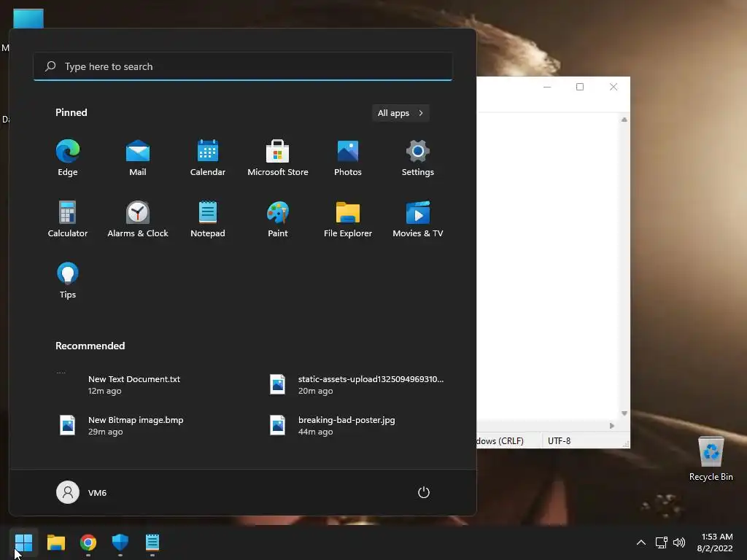The image size is (747, 560).
Task: Focus the Type here to search box
Action: point(243,66)
